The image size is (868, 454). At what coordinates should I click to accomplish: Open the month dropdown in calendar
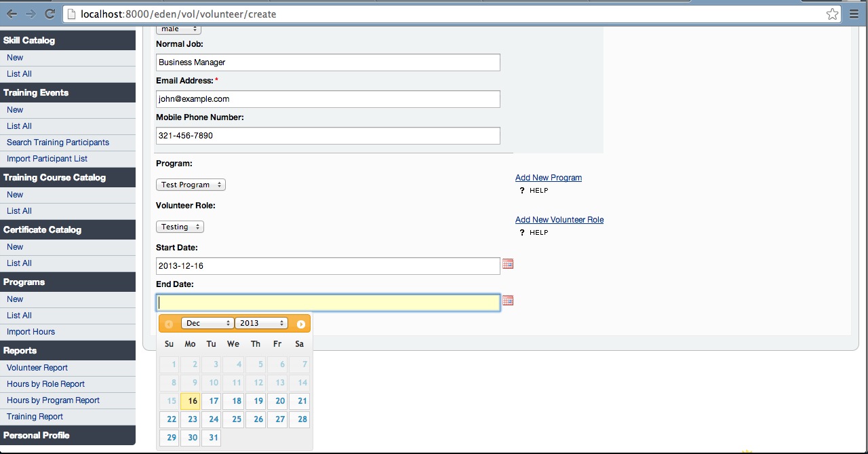pyautogui.click(x=207, y=324)
